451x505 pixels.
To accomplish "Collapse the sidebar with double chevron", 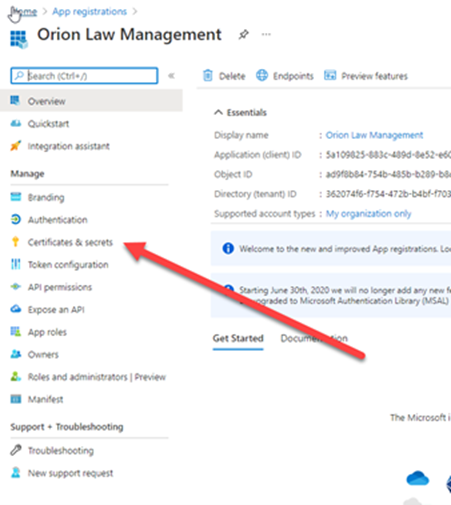I will pyautogui.click(x=171, y=76).
